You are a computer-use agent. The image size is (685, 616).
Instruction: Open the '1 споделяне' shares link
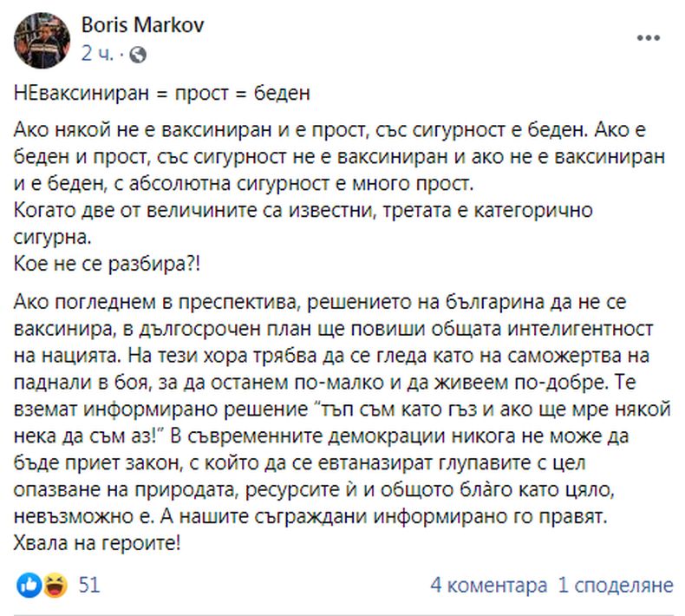point(616,586)
